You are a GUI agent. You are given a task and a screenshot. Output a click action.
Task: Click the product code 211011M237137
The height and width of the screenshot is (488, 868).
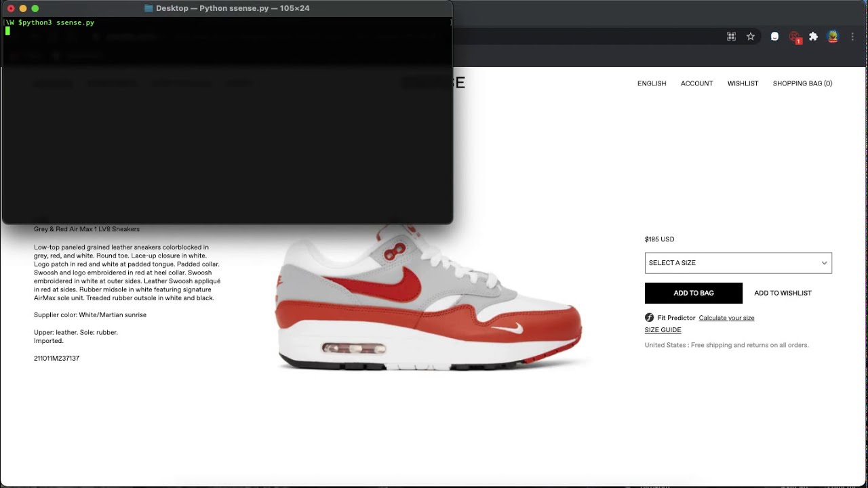point(56,358)
